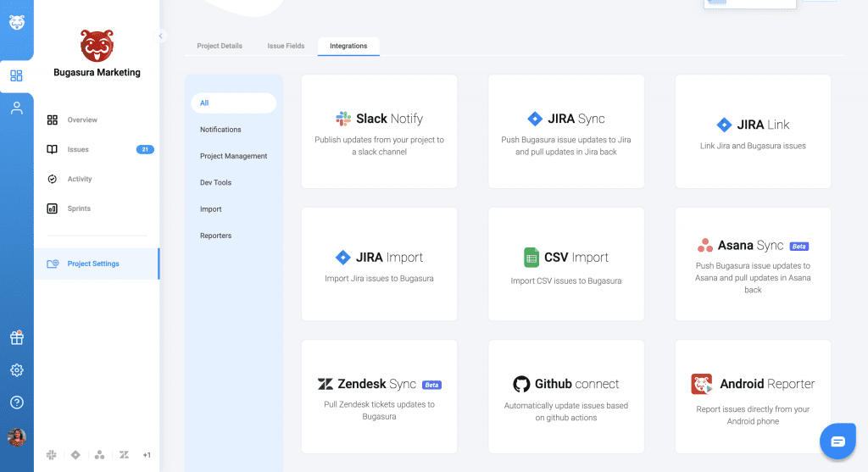Switch to the Project Details tab
The image size is (868, 472).
[x=220, y=46]
